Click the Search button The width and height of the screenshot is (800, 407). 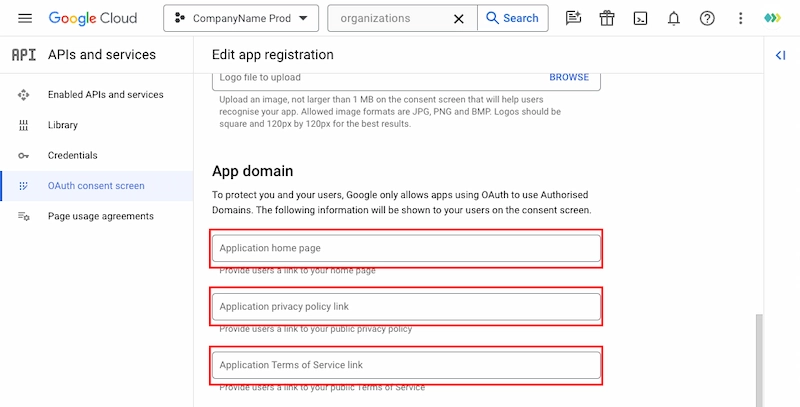pos(510,19)
